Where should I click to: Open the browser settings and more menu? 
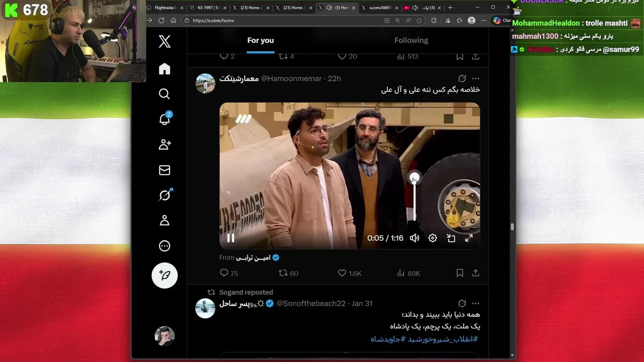(484, 21)
